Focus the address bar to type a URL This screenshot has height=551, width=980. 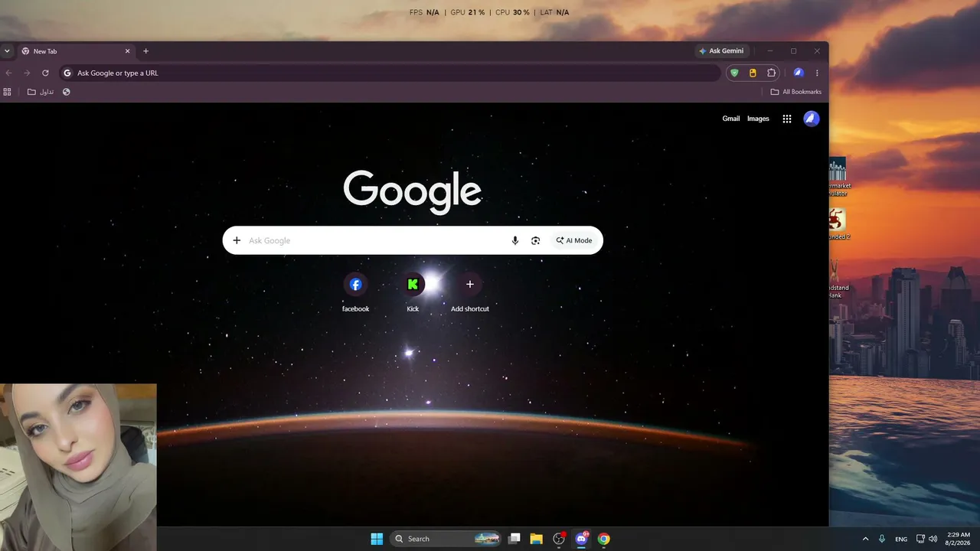click(x=390, y=73)
